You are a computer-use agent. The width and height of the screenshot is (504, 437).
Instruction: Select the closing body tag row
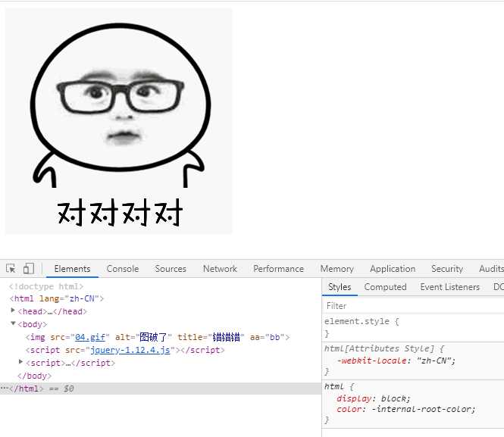coord(34,376)
